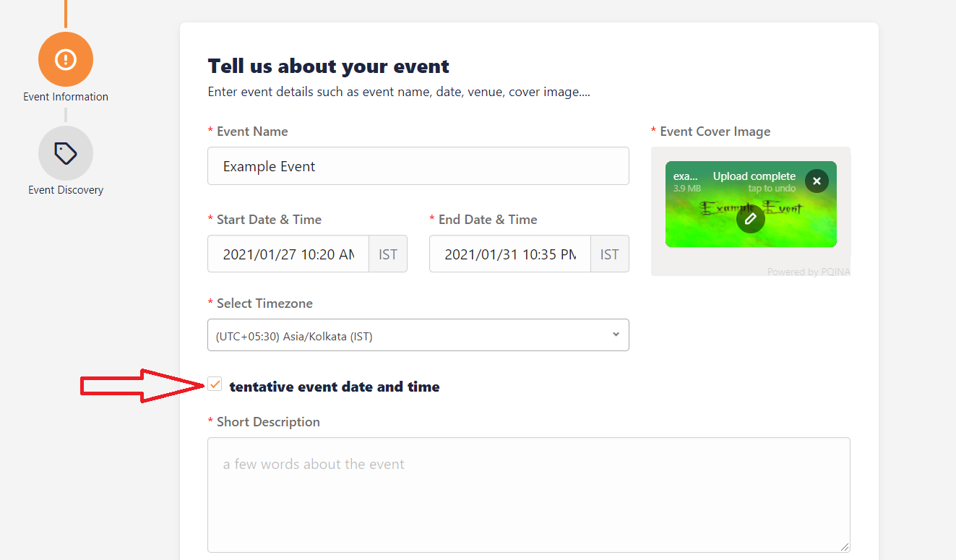This screenshot has height=560, width=956.
Task: Tap 'tap to undo' on uploaded image
Action: tap(772, 189)
